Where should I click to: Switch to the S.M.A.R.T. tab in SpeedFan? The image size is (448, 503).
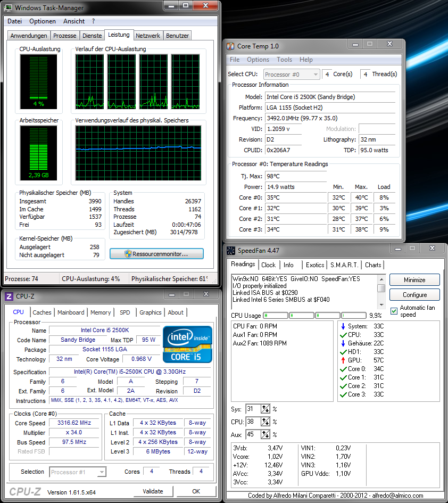pyautogui.click(x=344, y=265)
